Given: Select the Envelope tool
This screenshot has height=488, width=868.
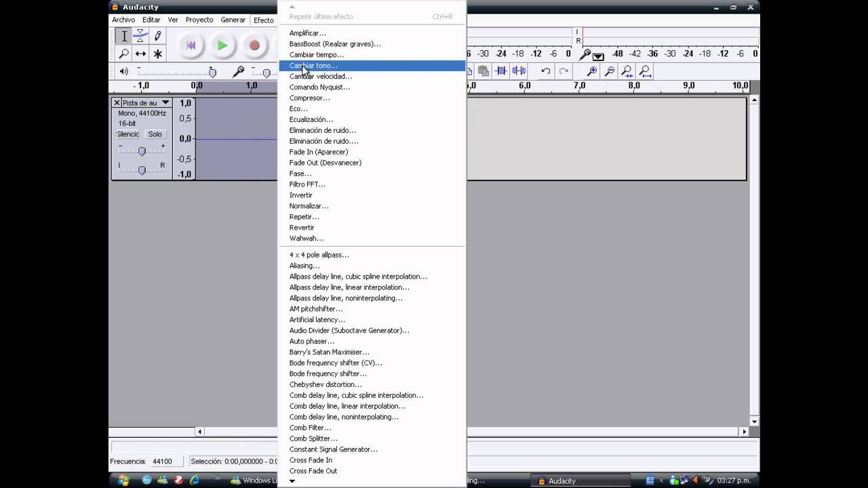Looking at the screenshot, I should 140,36.
